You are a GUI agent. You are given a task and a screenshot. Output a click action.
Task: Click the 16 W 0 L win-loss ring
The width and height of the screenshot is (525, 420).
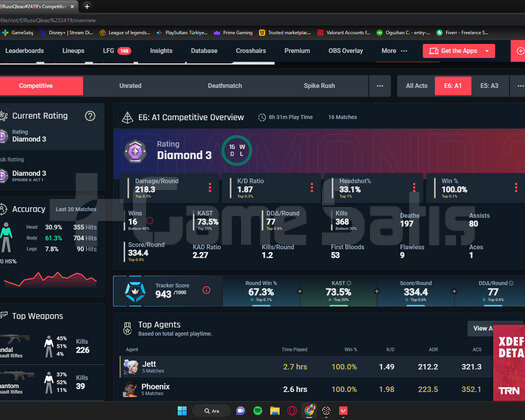(236, 150)
